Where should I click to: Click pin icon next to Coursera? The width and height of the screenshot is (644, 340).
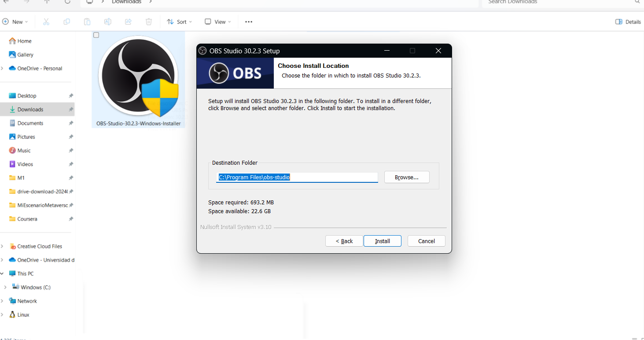coord(71,218)
